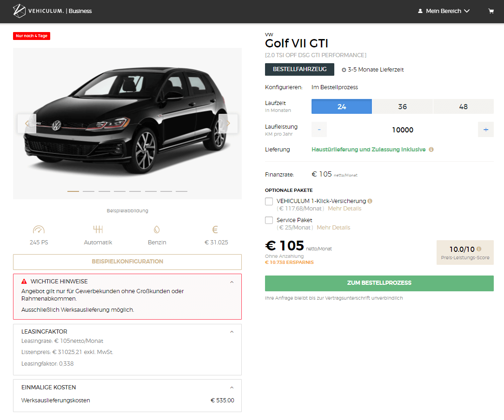The height and width of the screenshot is (420, 504).
Task: Click the Nur noch 4 Tage badge
Action: tap(32, 36)
